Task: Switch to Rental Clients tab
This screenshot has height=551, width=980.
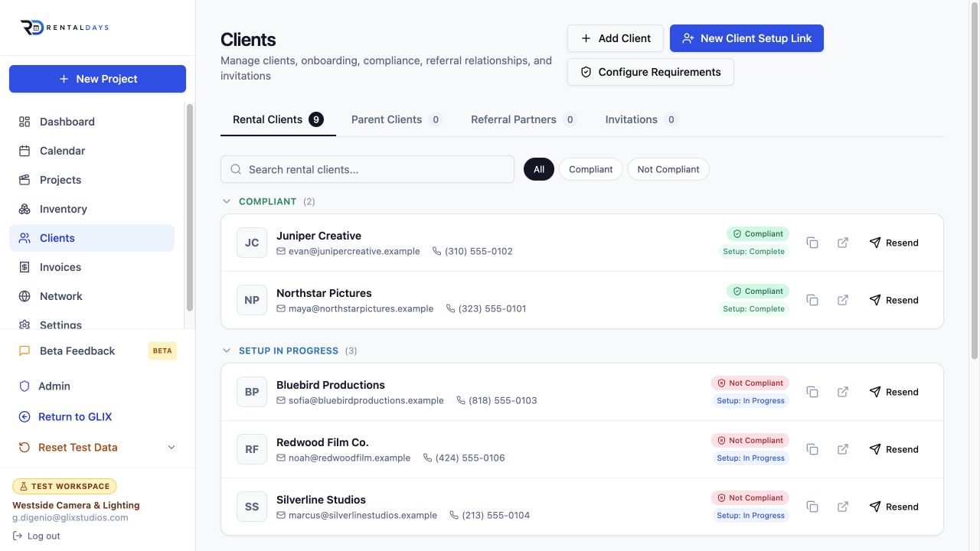Action: pyautogui.click(x=278, y=119)
